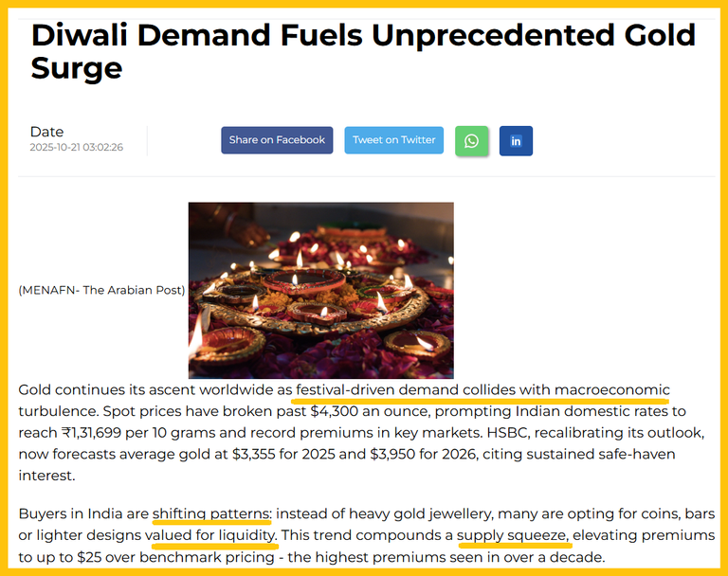Screen dimensions: 728x576
Task: Click the underlined supply squeeze phrase
Action: 513,535
